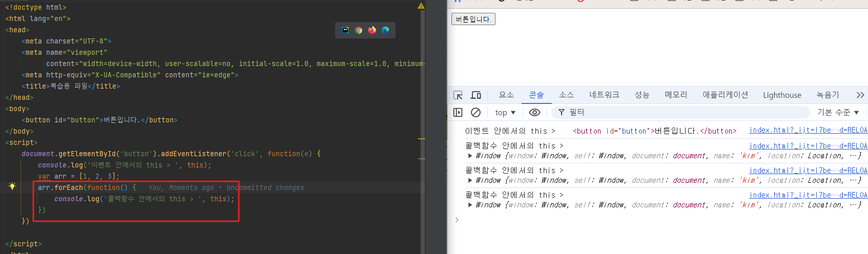868x254 pixels.
Task: Click the 필터 console filter field
Action: click(x=681, y=112)
